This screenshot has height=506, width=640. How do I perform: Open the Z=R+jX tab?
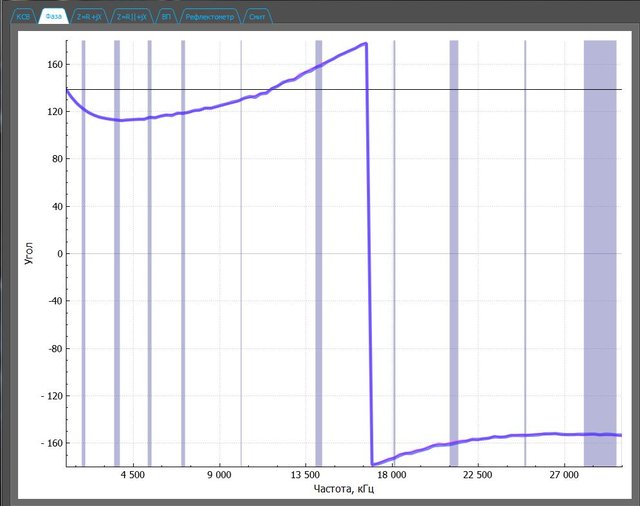(x=90, y=17)
